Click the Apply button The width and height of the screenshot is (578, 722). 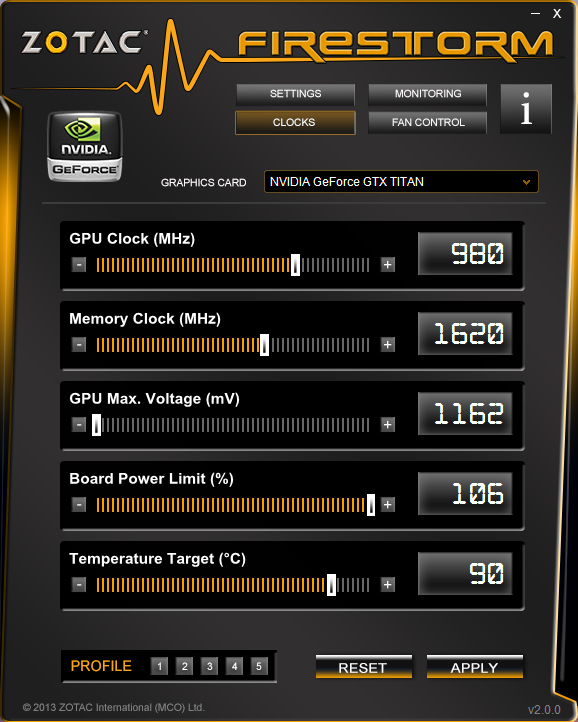(475, 667)
